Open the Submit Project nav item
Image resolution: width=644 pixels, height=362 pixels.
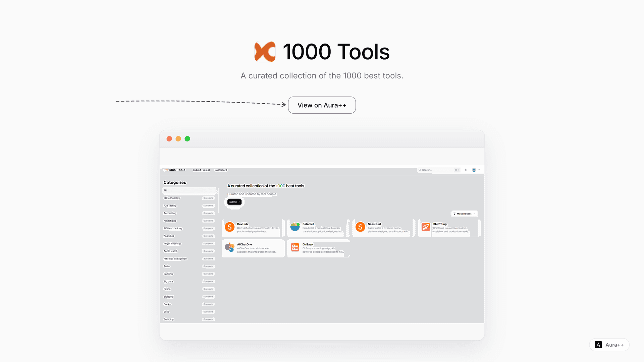[x=201, y=170]
